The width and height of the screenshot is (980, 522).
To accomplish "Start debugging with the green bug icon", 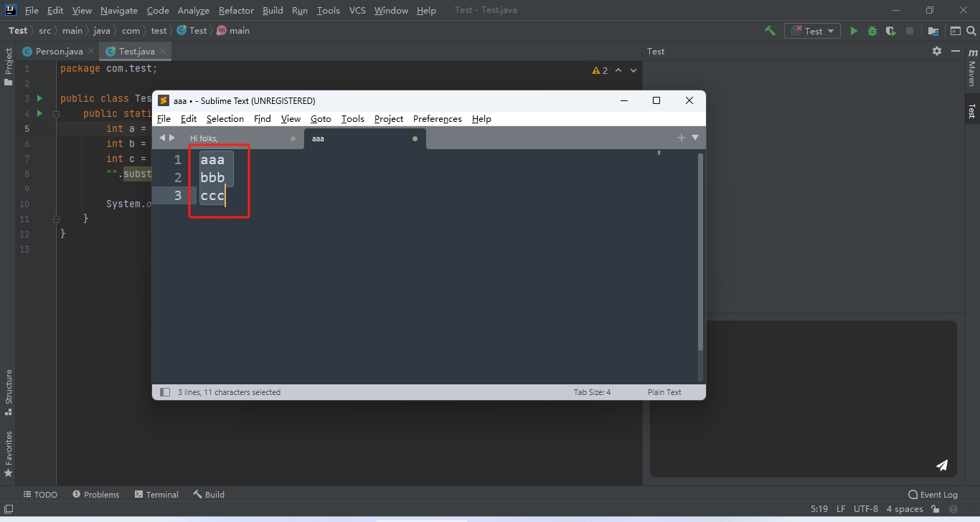I will (x=872, y=31).
